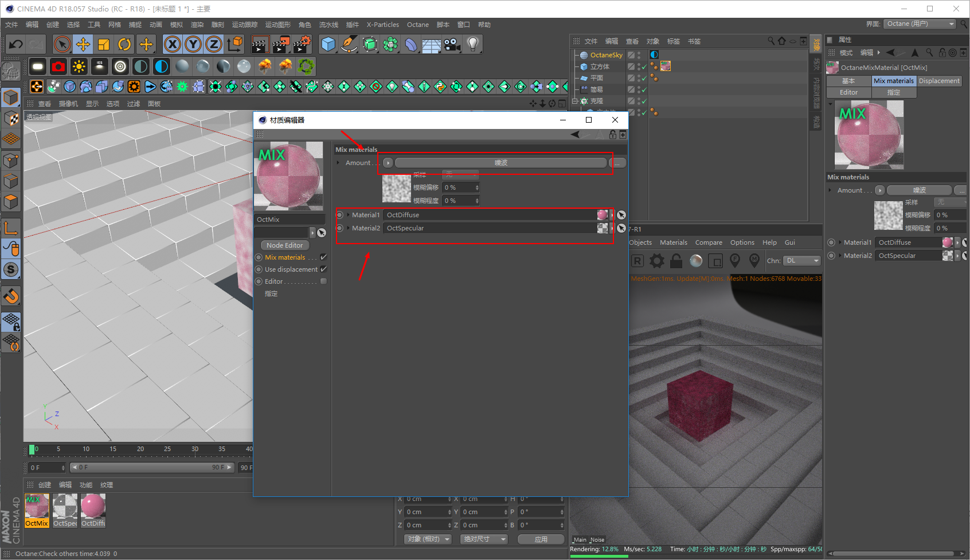Toggle Use displacement checkbox
Screen dimensions: 970x560
point(323,269)
